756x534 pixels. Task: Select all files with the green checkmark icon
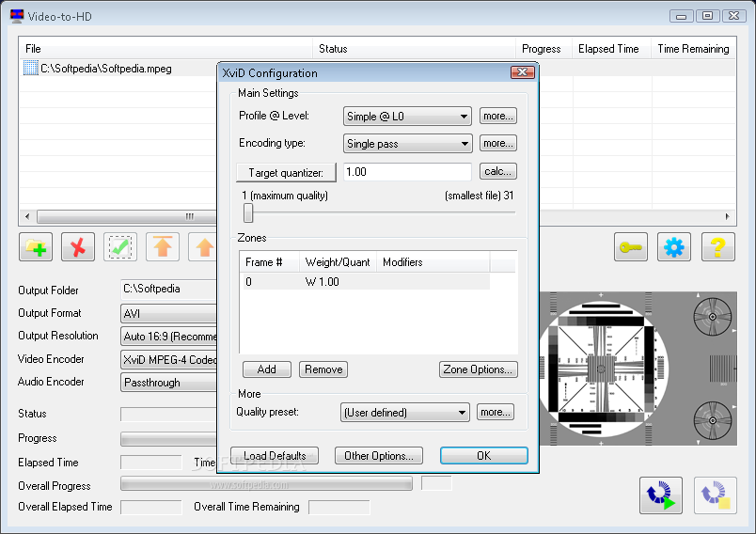point(120,246)
